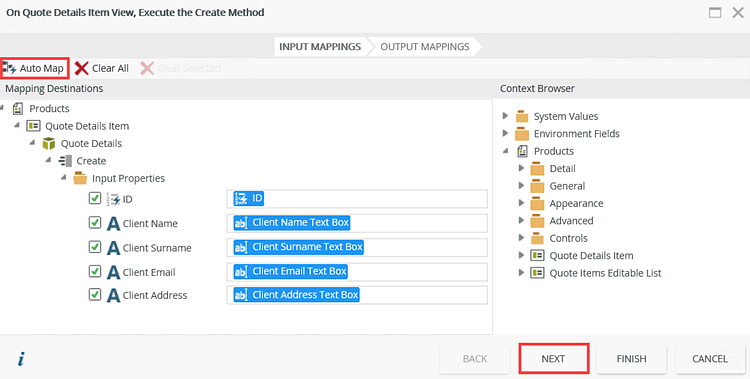Select the Input Mappings tab
The height and width of the screenshot is (379, 750).
(x=320, y=46)
